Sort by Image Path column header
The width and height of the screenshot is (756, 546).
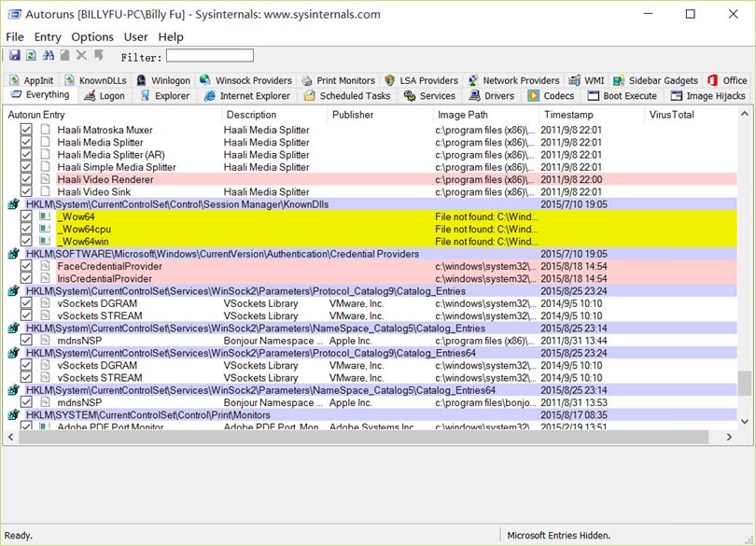click(x=486, y=115)
